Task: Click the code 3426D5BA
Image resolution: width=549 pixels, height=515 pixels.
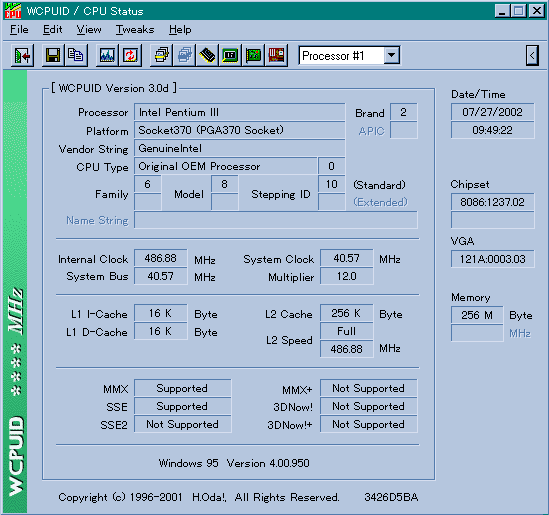Action: (x=391, y=497)
